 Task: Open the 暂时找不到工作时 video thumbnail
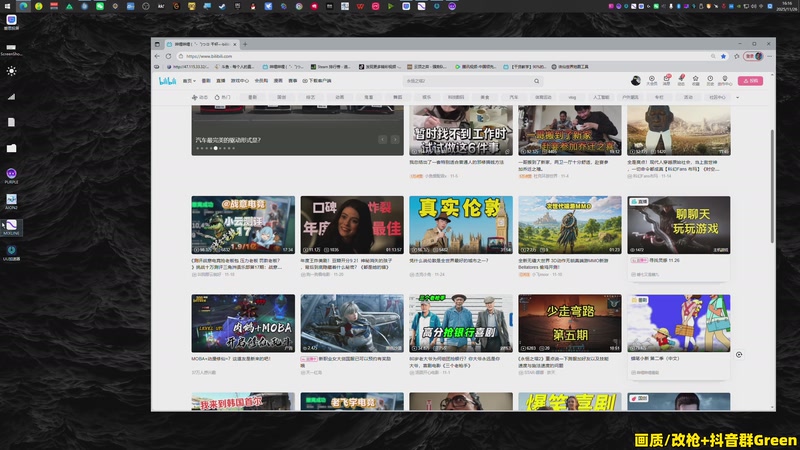[461, 130]
